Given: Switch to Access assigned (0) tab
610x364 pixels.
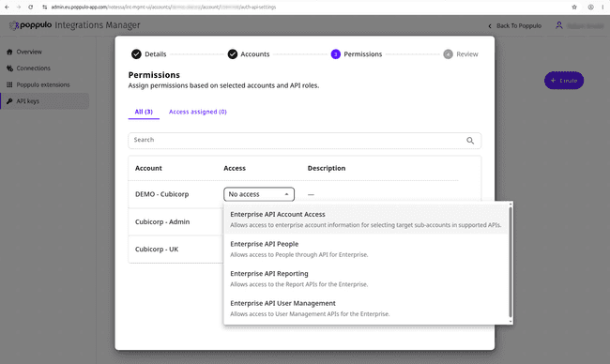Looking at the screenshot, I should [x=198, y=112].
